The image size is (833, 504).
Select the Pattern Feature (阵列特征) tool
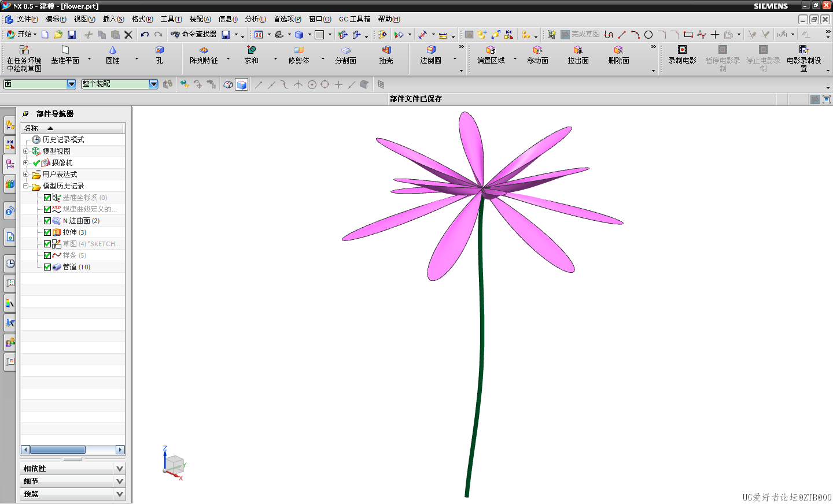click(204, 55)
